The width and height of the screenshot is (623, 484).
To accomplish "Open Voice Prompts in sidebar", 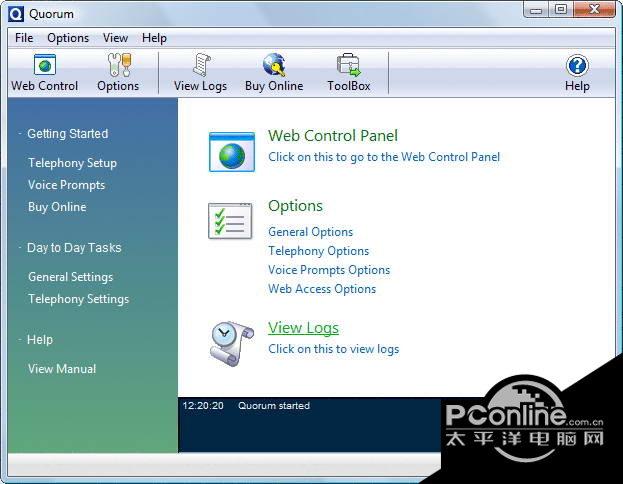I will [x=66, y=185].
